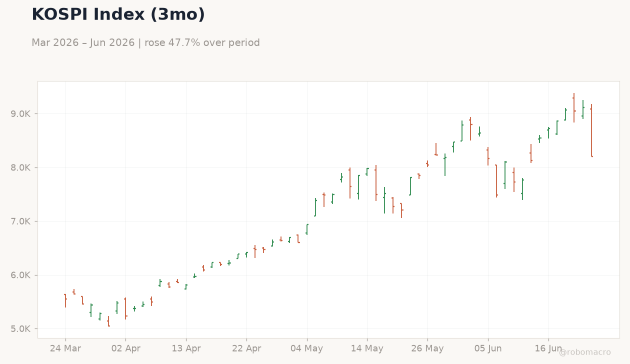Select the 8.0K y-axis tick label
This screenshot has height=364, width=630.
pyautogui.click(x=20, y=167)
